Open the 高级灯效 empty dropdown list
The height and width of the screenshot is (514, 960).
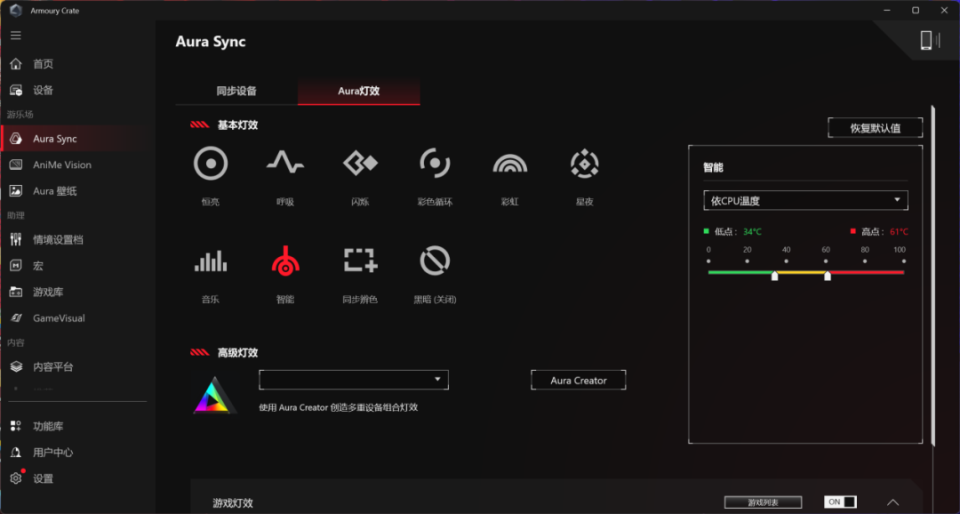(354, 380)
